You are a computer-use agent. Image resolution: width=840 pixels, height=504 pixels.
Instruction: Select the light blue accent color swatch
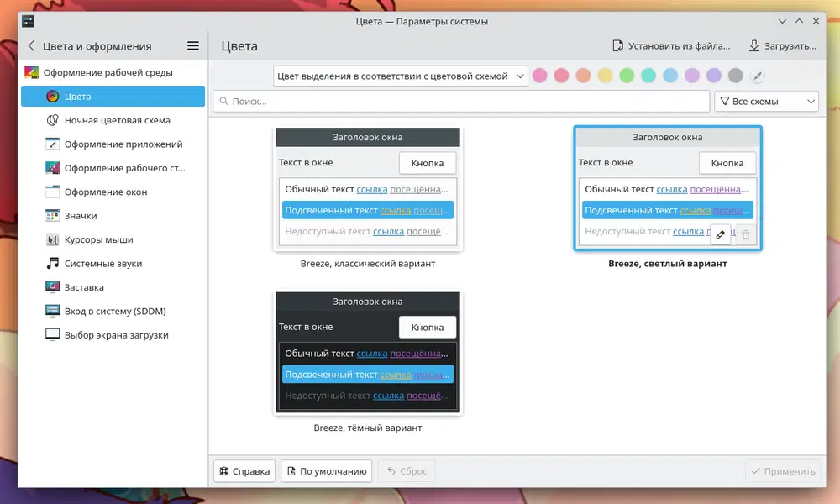coord(669,76)
